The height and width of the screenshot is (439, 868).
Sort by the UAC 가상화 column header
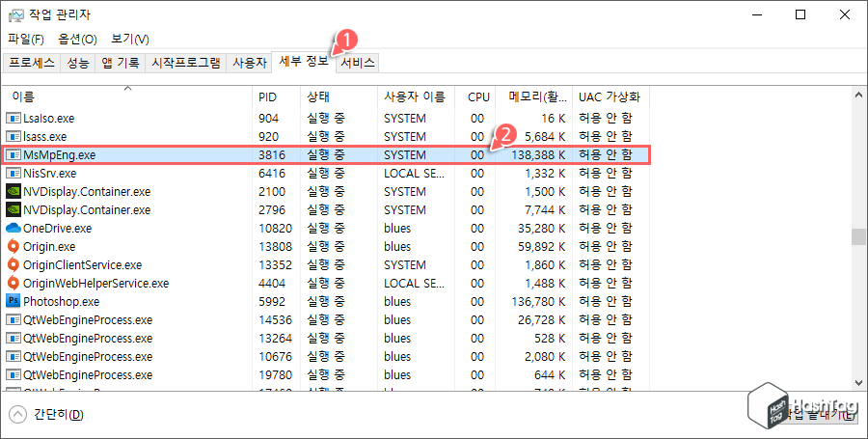point(610,96)
